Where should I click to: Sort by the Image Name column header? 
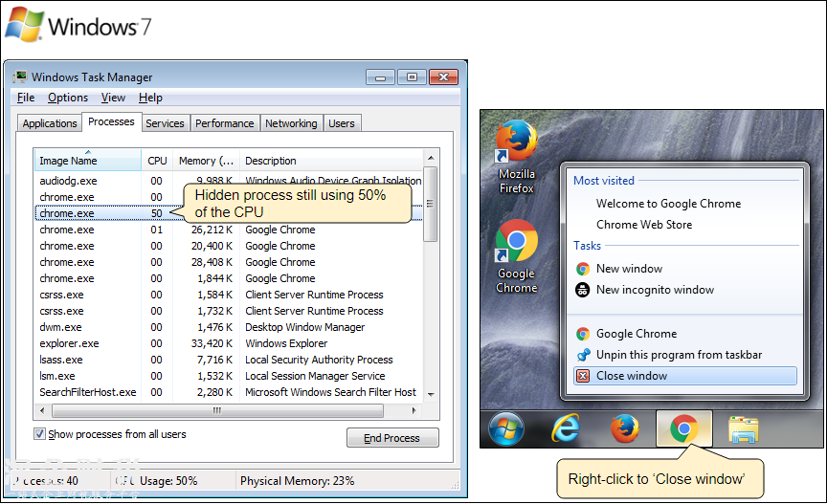point(87,161)
